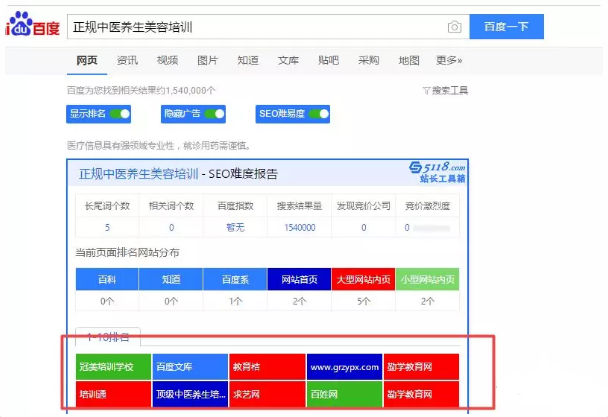
Task: Click the 大型网站内页 red header
Action: coord(363,279)
